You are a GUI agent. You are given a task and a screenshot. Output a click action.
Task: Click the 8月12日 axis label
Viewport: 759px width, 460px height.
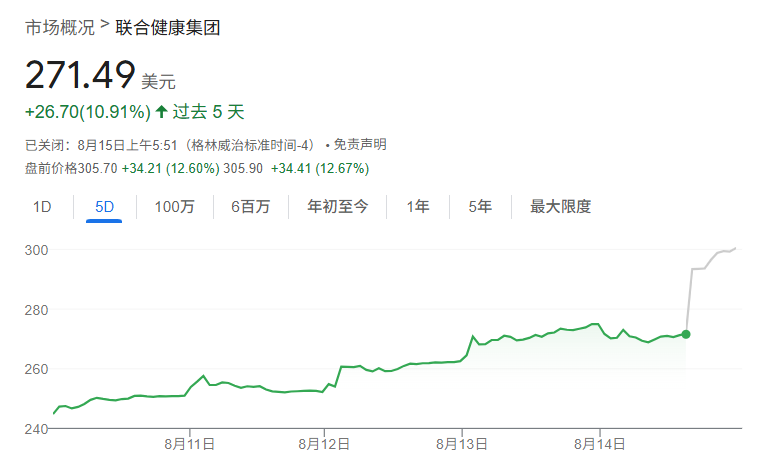click(324, 444)
